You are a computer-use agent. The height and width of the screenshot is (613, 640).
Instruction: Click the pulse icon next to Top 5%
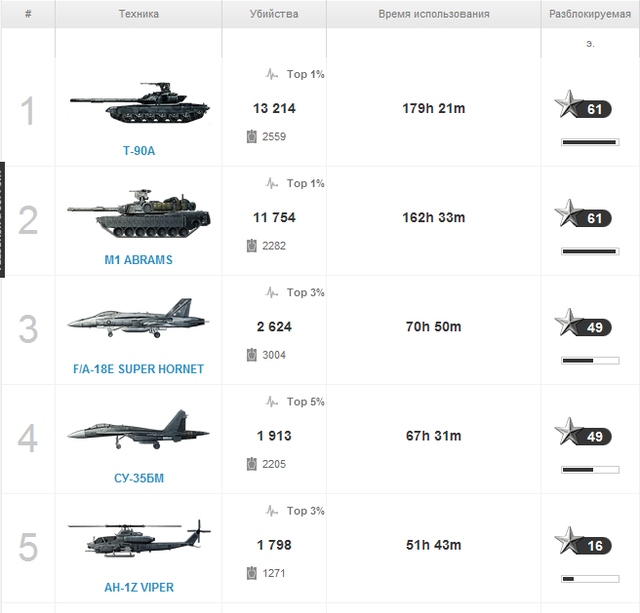pyautogui.click(x=272, y=402)
